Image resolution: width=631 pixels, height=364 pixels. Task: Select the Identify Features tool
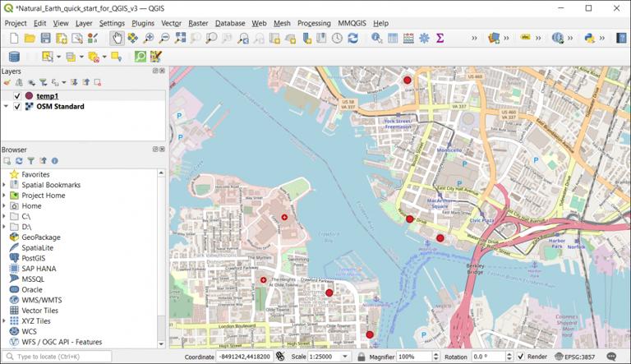click(376, 39)
